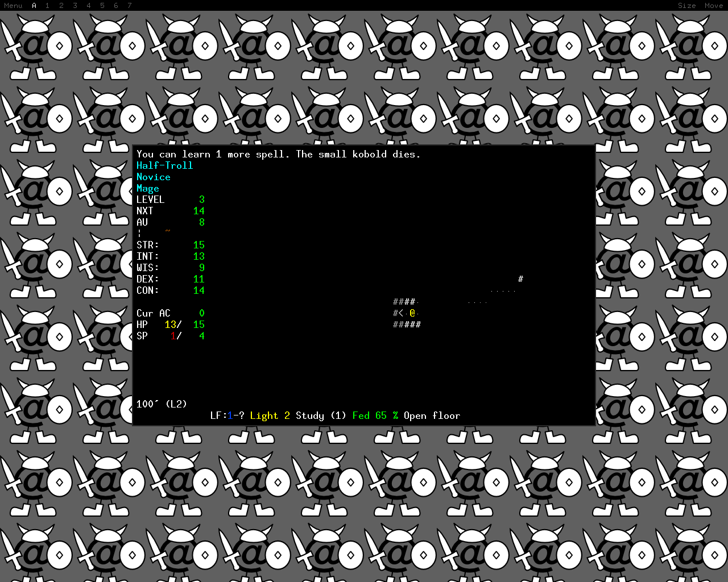Switch to terminal window 1
Screen dimensions: 728x582
(47, 6)
